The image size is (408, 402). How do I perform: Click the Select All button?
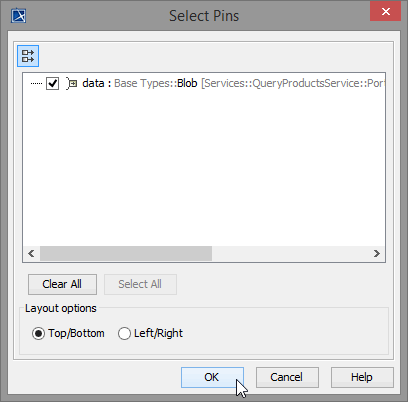pyautogui.click(x=140, y=284)
